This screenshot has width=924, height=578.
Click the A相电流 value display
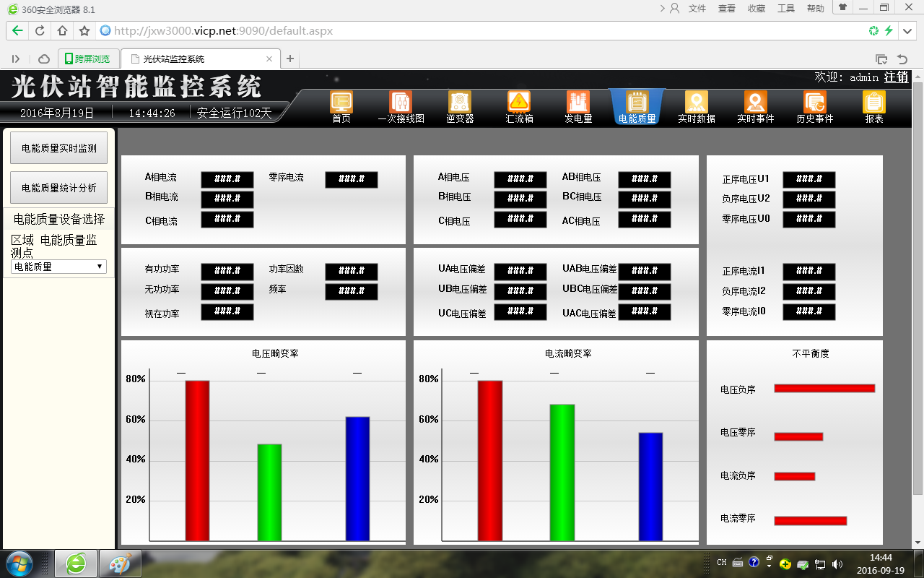(x=227, y=179)
